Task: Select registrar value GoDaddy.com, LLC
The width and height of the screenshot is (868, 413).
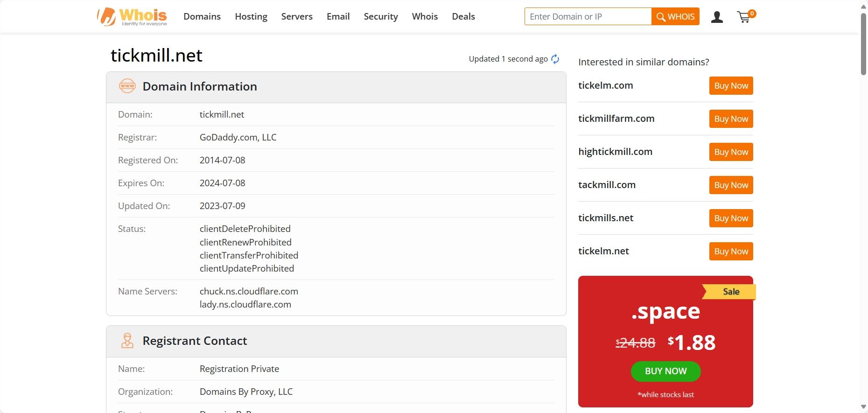Action: pos(238,137)
